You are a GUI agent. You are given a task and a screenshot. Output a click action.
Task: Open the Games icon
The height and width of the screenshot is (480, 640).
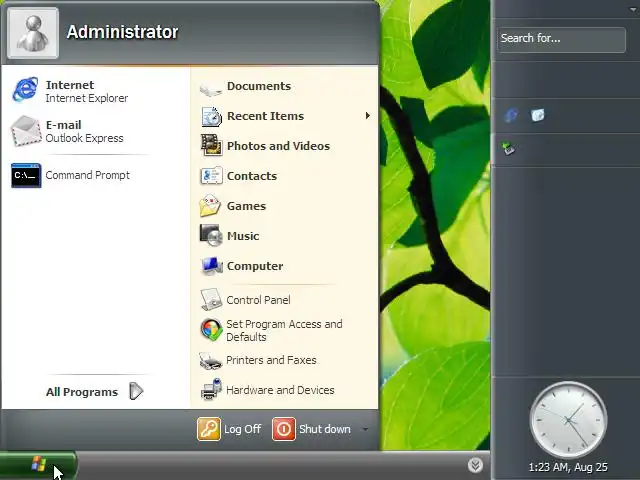(x=211, y=206)
